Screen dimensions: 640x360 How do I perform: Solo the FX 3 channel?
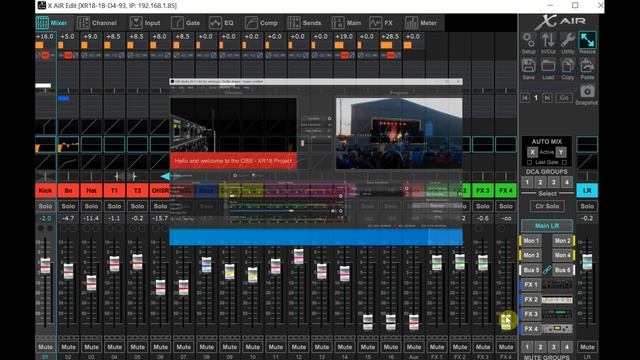[483, 206]
